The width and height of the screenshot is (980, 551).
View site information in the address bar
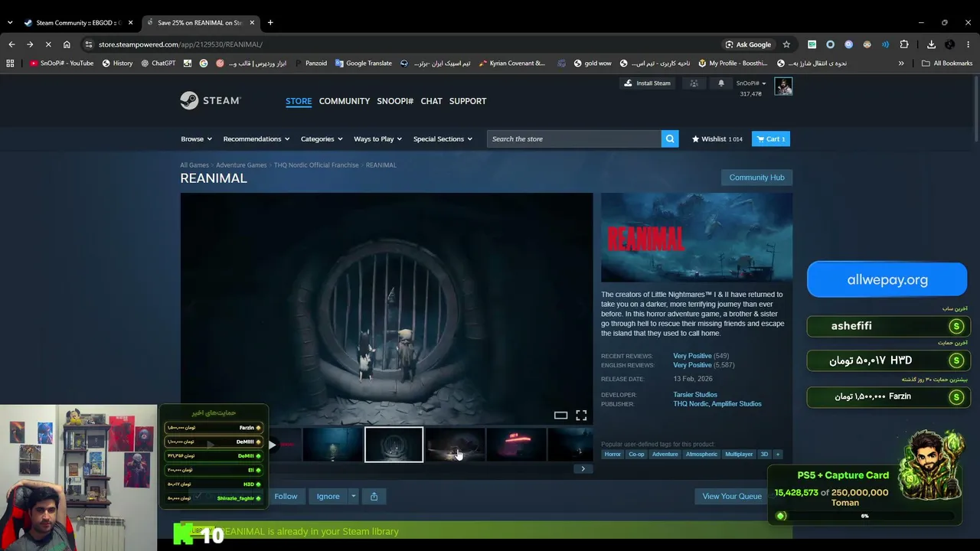pyautogui.click(x=89, y=44)
